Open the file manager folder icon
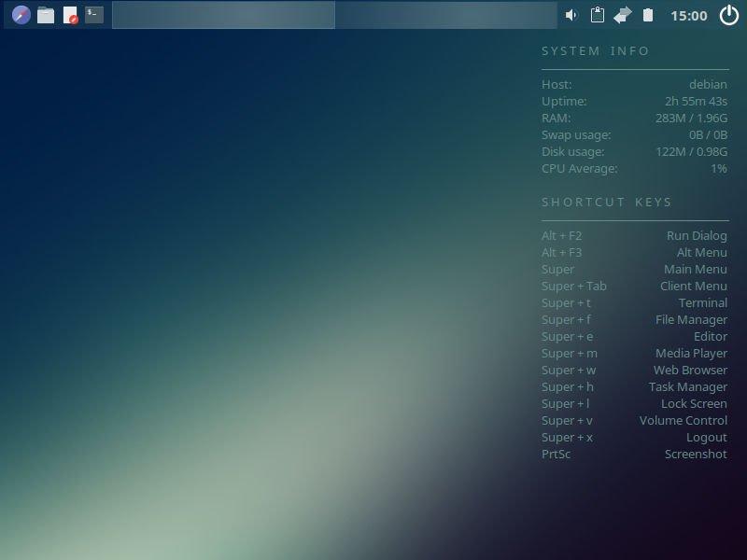 pyautogui.click(x=45, y=15)
